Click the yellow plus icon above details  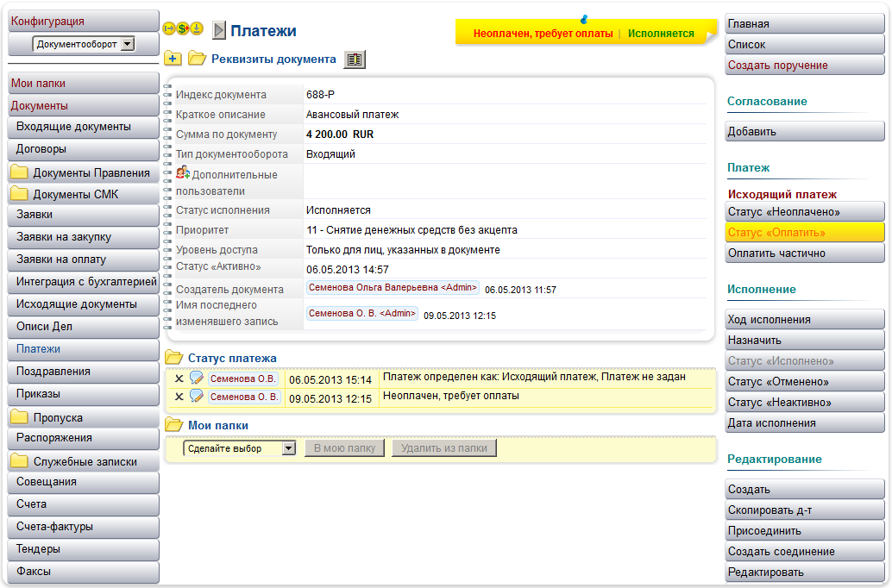[x=173, y=59]
